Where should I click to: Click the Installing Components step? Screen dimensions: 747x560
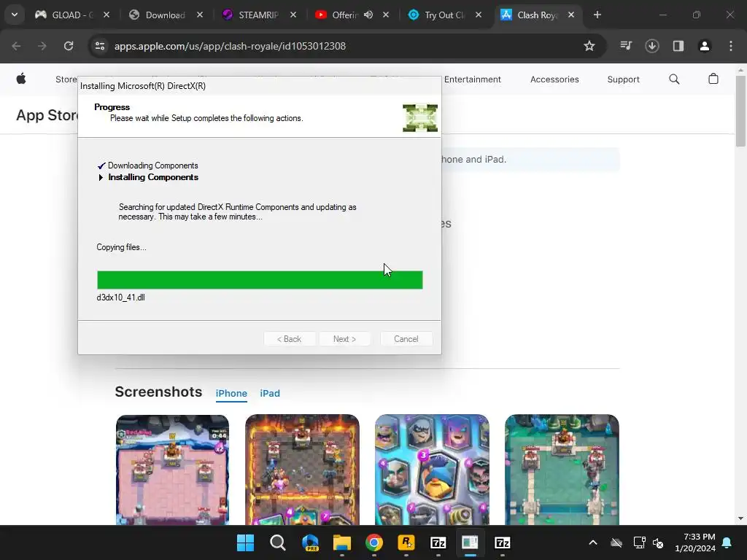pos(153,177)
